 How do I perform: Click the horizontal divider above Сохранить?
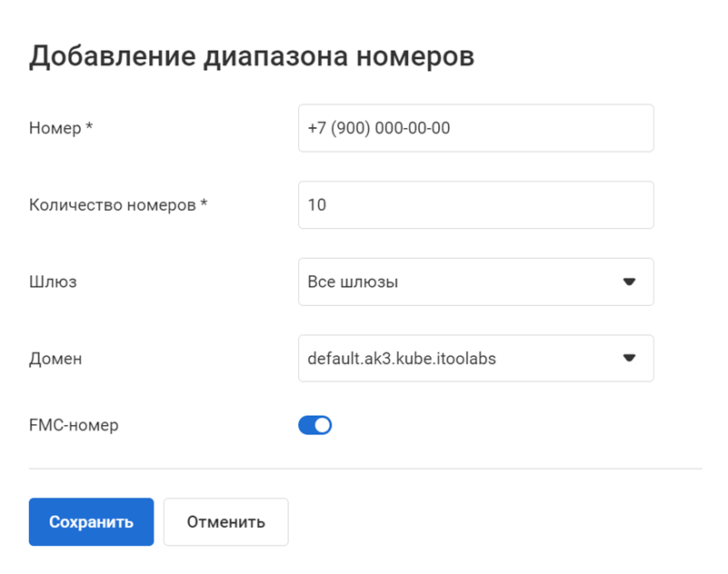(x=365, y=469)
